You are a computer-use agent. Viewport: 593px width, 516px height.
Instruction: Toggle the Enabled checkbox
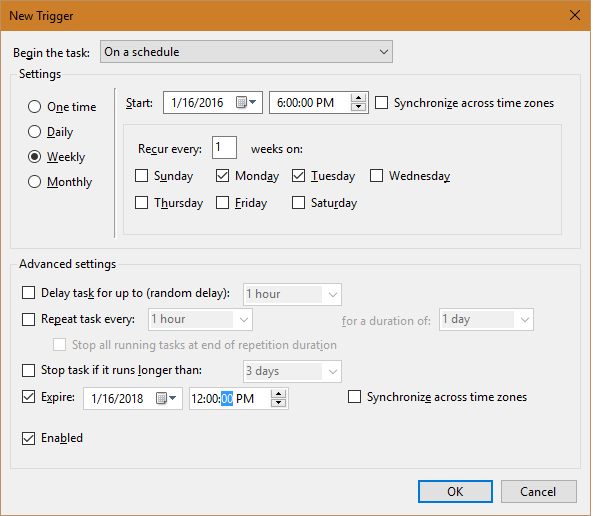28,438
